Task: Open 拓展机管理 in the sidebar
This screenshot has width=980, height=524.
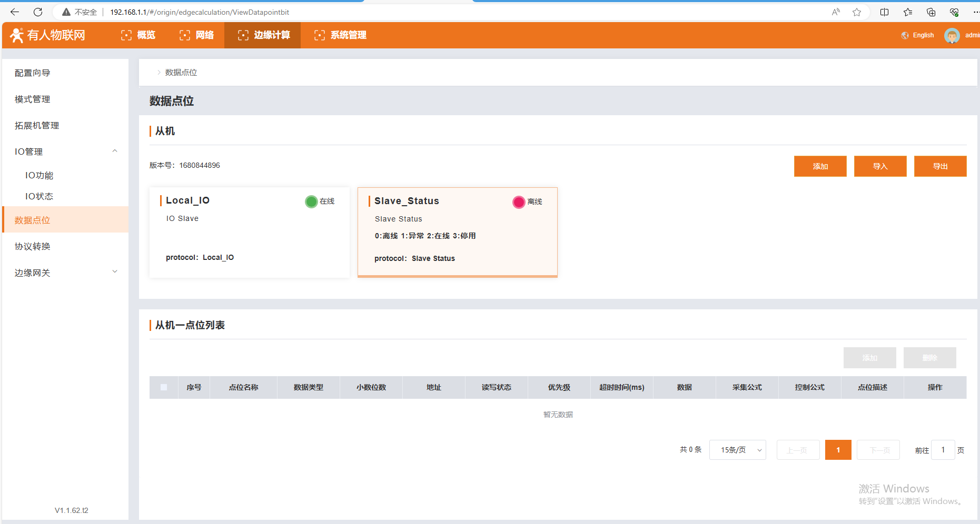Action: tap(65, 126)
